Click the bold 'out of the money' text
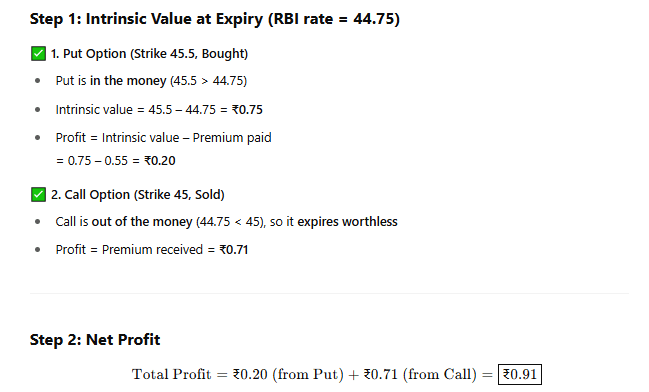 point(142,221)
